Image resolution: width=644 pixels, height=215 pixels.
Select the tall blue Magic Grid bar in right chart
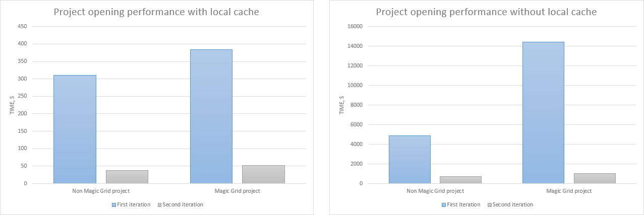click(543, 113)
